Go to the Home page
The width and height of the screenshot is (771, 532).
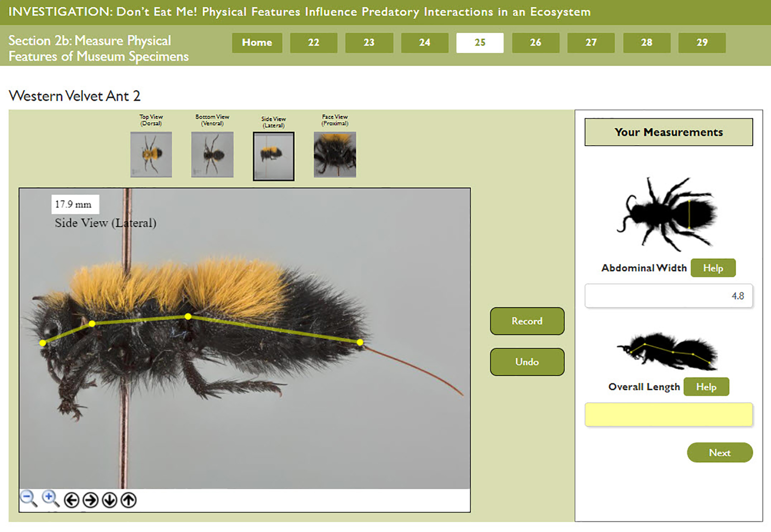257,43
